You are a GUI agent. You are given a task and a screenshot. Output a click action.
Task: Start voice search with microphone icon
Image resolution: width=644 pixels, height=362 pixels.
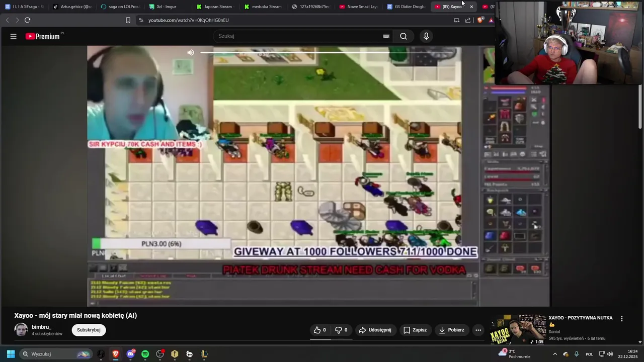(426, 36)
